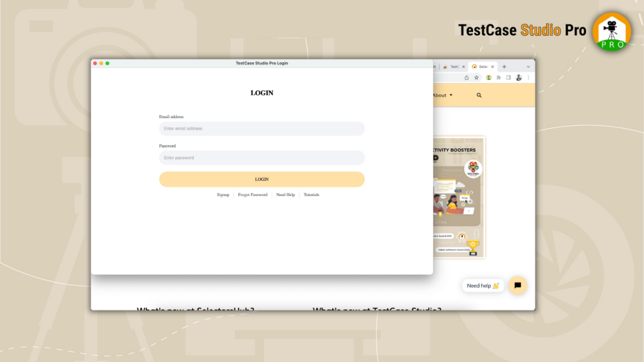Expand the browser tab search chevron
The height and width of the screenshot is (362, 644).
click(x=528, y=67)
